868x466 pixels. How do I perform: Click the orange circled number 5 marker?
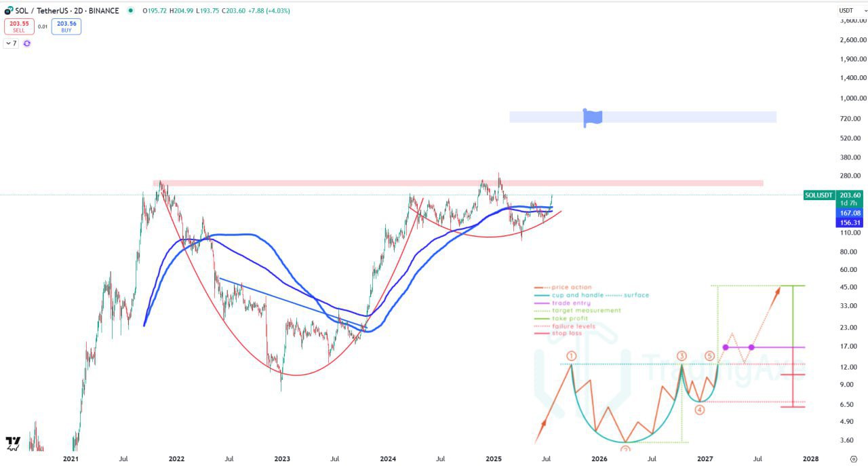click(x=709, y=356)
